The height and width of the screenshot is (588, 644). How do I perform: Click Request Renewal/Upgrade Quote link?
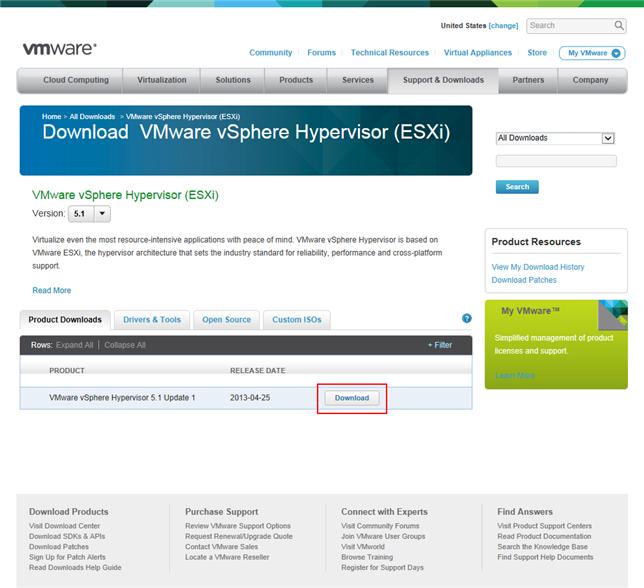point(239,536)
